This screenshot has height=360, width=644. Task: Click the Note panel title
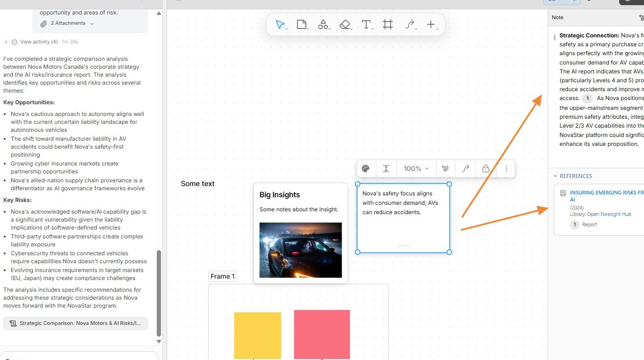pyautogui.click(x=557, y=17)
